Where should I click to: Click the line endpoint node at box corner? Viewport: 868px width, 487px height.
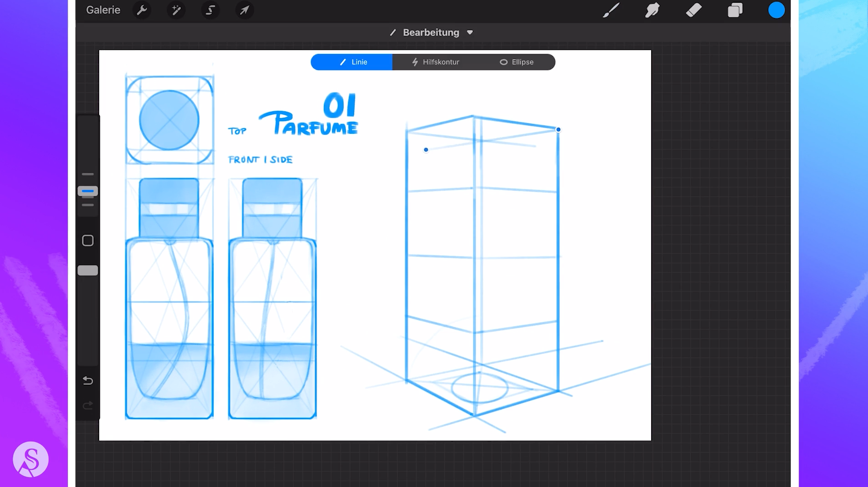(x=558, y=130)
